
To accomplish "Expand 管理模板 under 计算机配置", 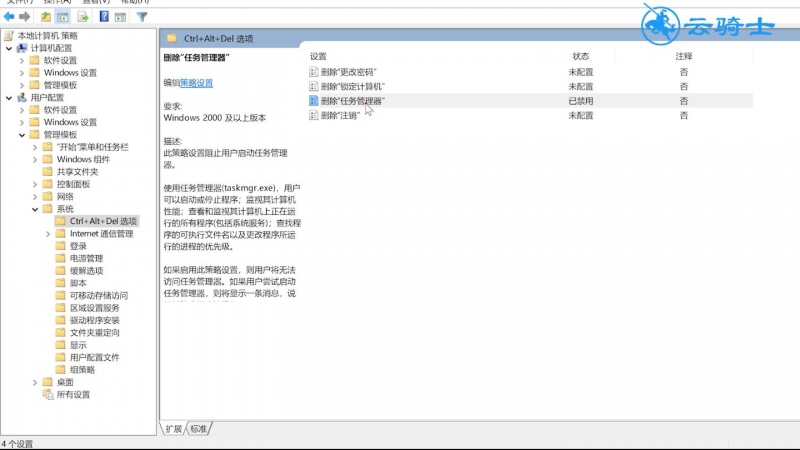I will click(22, 85).
